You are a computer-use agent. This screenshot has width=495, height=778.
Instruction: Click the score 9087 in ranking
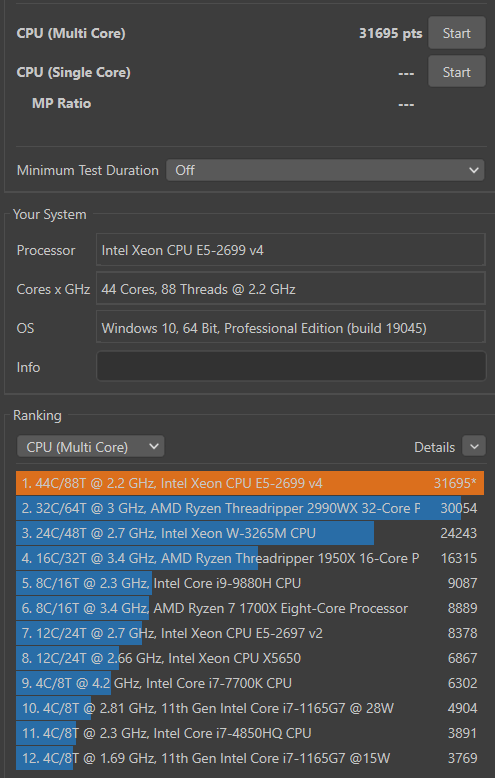(462, 583)
